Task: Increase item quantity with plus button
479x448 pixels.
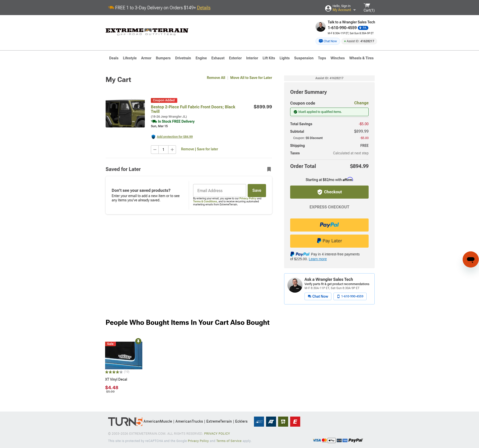Action: [172, 150]
